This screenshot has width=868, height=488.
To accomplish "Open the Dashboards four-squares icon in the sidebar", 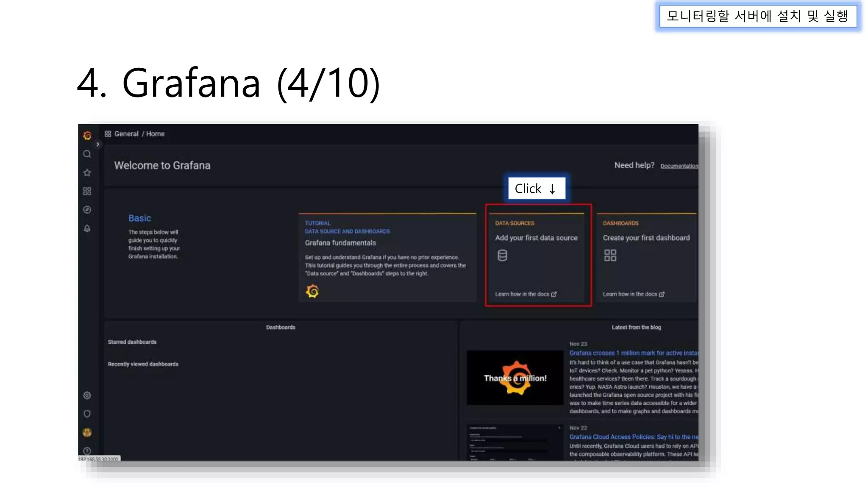I will [x=87, y=191].
